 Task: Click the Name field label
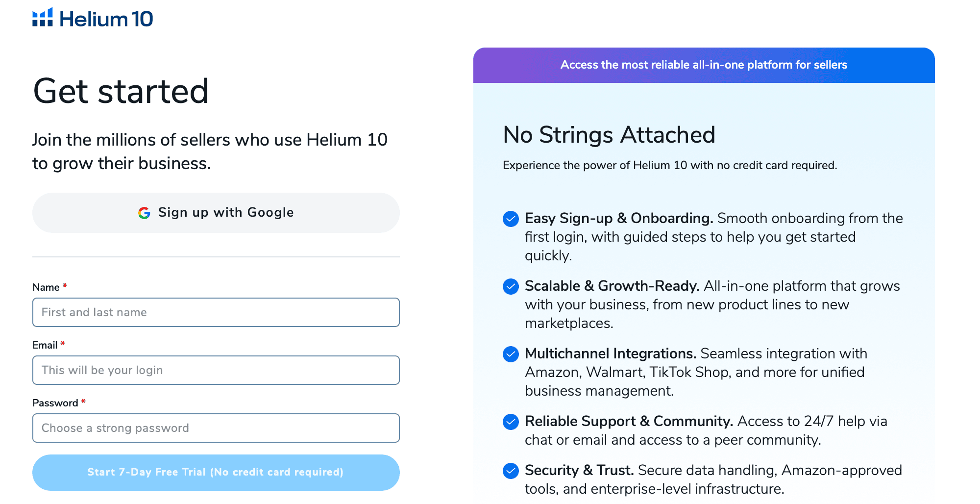click(46, 287)
